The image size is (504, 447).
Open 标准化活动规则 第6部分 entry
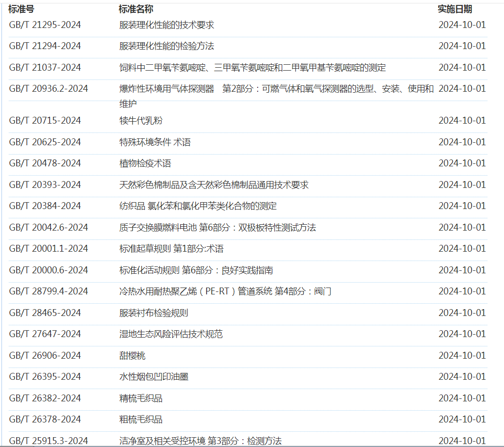point(196,270)
